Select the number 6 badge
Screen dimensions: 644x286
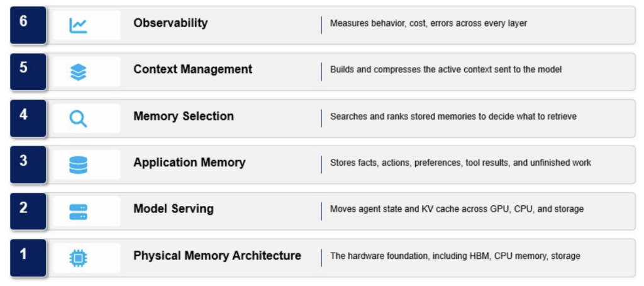[x=28, y=25]
